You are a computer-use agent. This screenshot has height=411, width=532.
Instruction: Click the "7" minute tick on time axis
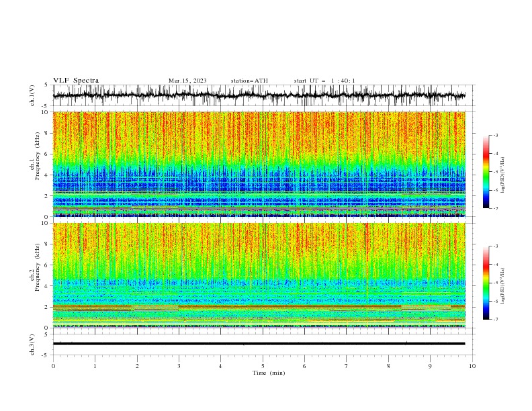coord(347,366)
